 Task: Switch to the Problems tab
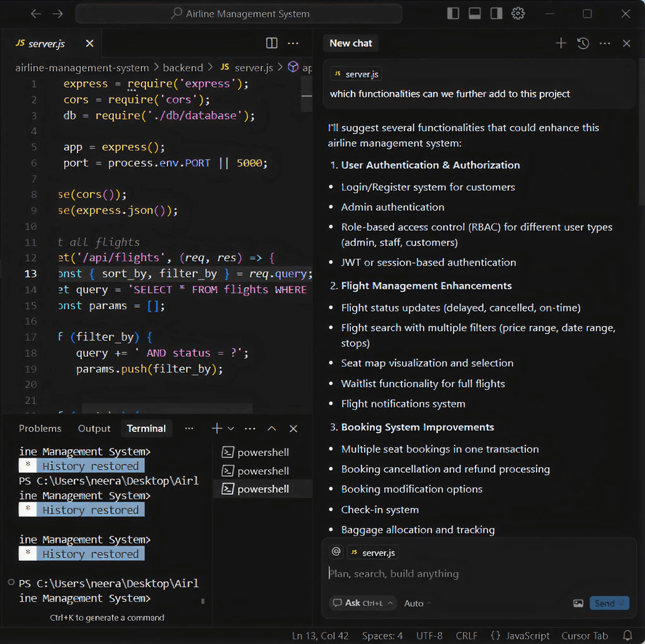[40, 428]
